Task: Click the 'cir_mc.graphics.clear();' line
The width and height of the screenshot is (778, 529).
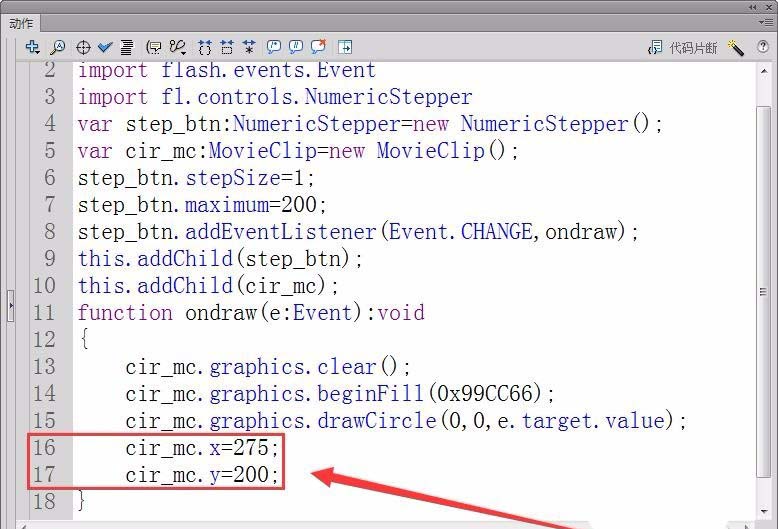Action: [268, 367]
